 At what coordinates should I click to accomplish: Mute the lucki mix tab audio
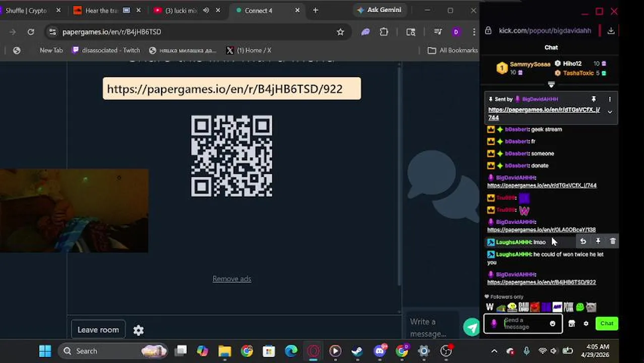click(206, 11)
